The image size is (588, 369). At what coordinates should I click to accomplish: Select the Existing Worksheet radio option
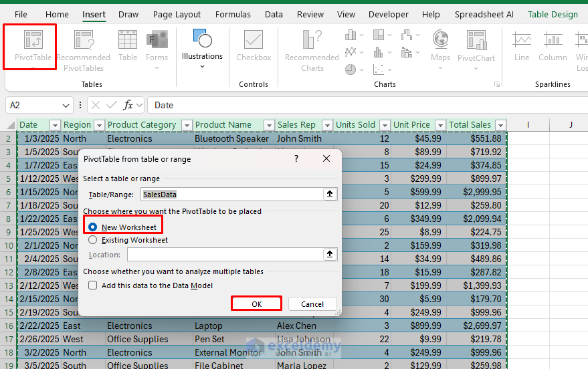[x=93, y=240]
